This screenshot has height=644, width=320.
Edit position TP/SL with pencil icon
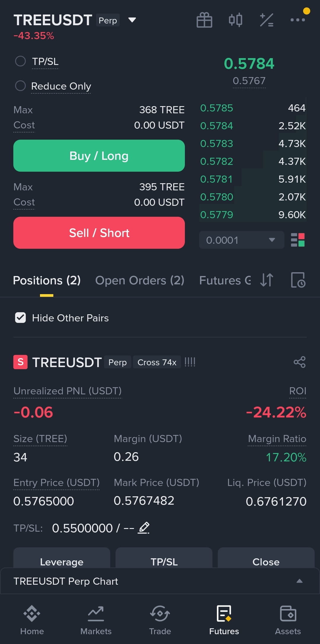tap(144, 528)
